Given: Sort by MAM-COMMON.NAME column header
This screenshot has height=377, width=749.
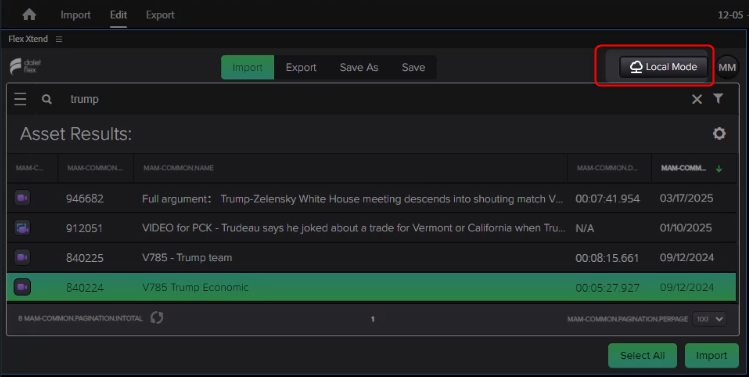Looking at the screenshot, I should [x=178, y=168].
